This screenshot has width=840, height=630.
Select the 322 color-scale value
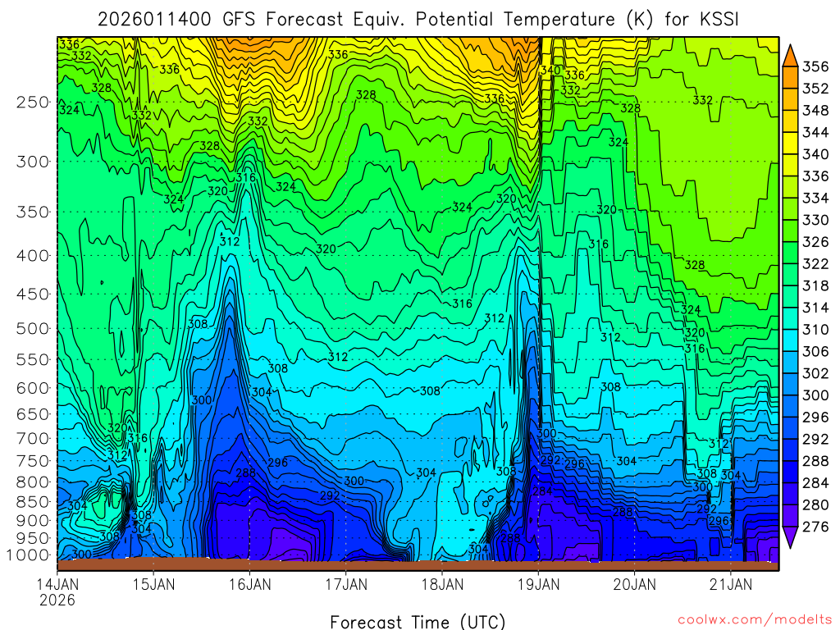pyautogui.click(x=815, y=263)
